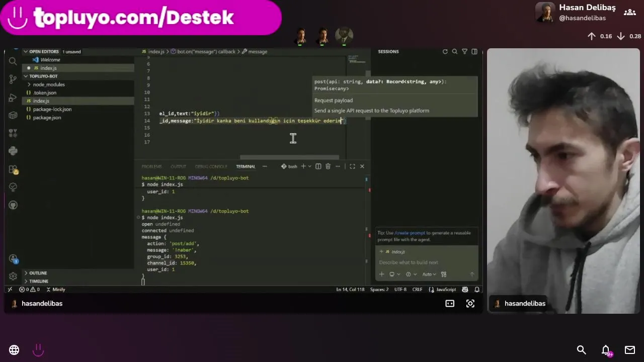The height and width of the screenshot is (362, 644).
Task: Click the Describe what to build next input
Action: (427, 262)
